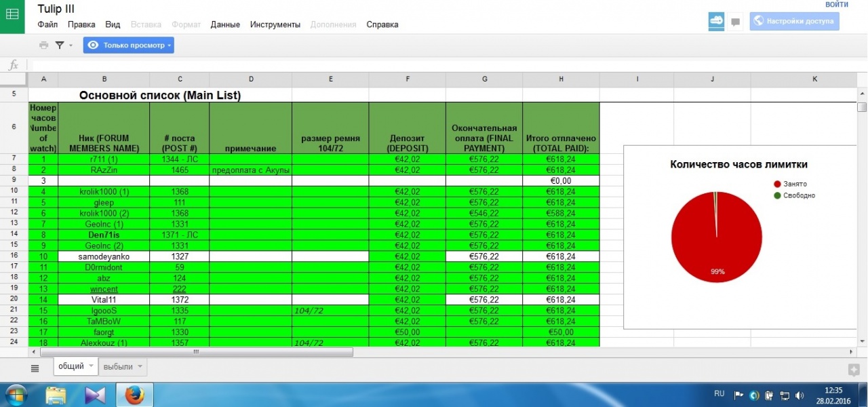Image resolution: width=868 pixels, height=407 pixels.
Task: Open the 'Только просмотр' dropdown
Action: pyautogui.click(x=129, y=45)
